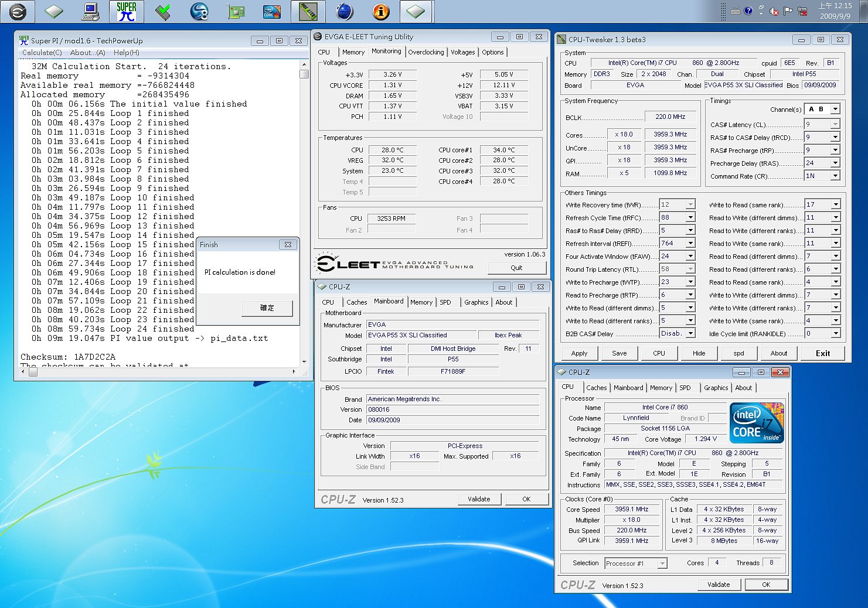Open the blue help question mark tray icon
The height and width of the screenshot is (608, 868).
[748, 11]
